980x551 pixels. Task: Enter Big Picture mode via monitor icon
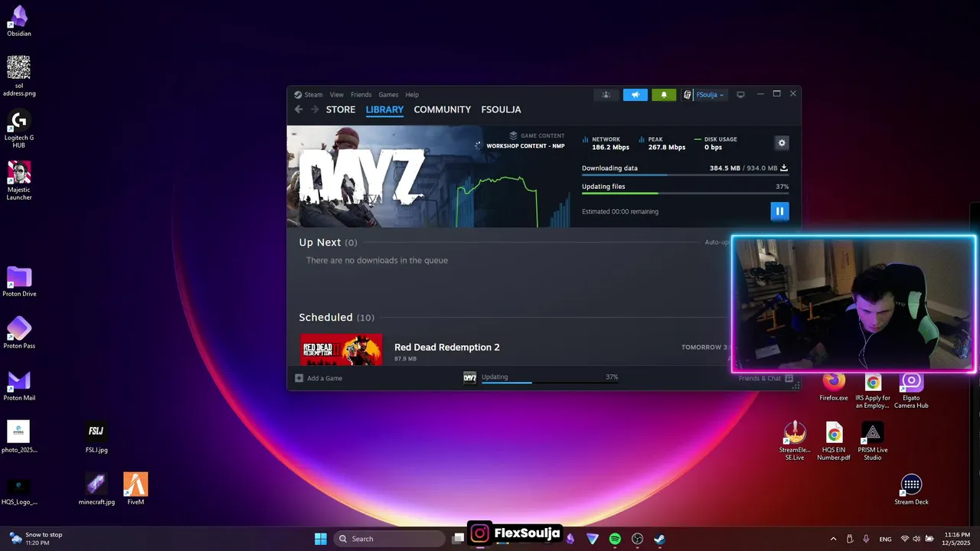pyautogui.click(x=740, y=95)
